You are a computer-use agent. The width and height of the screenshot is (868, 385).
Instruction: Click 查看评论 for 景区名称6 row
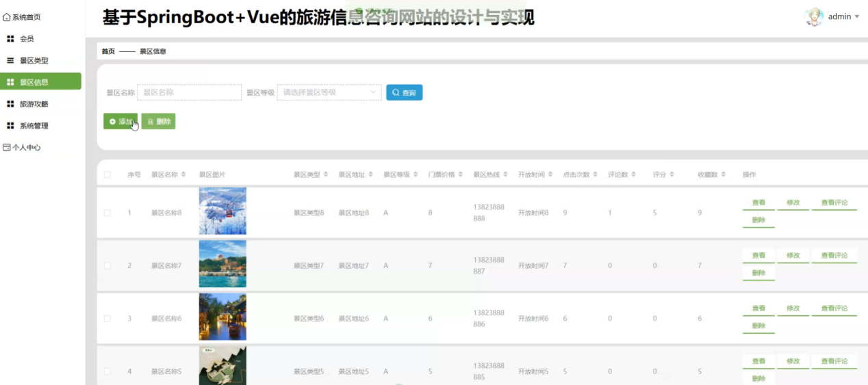834,308
